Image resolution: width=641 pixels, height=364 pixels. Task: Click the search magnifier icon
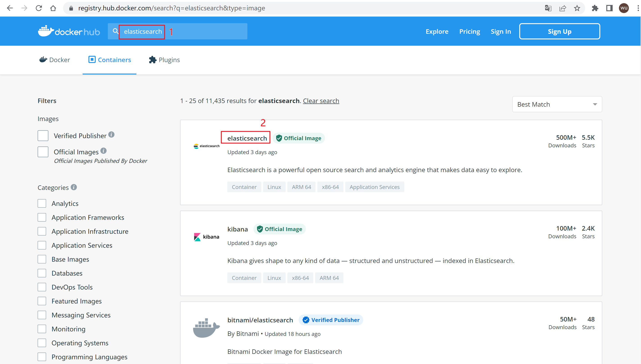(115, 31)
